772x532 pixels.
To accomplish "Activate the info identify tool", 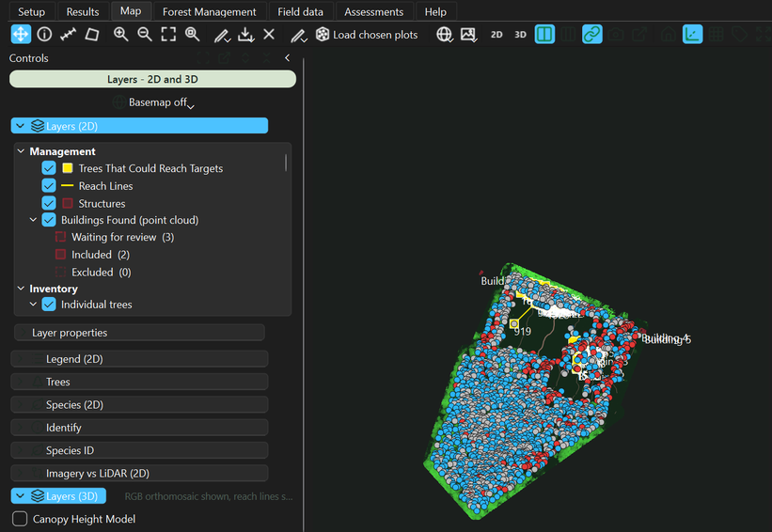I will coord(44,35).
